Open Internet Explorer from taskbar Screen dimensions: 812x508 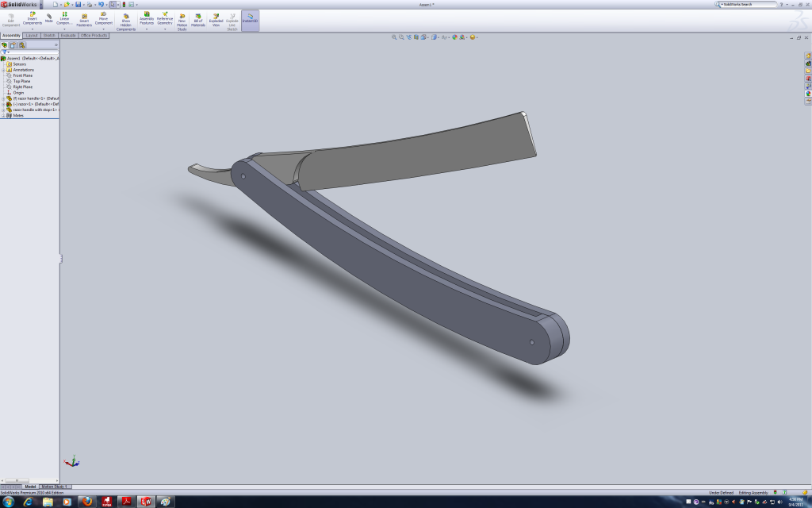[28, 502]
